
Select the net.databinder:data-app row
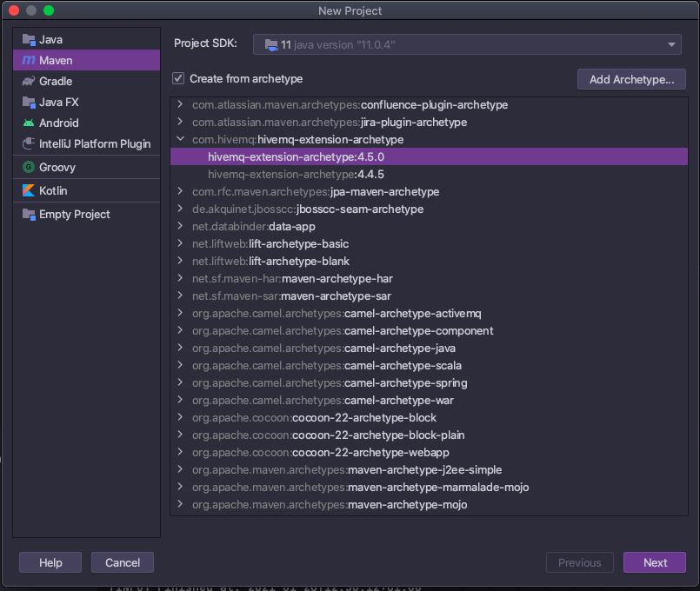point(429,226)
